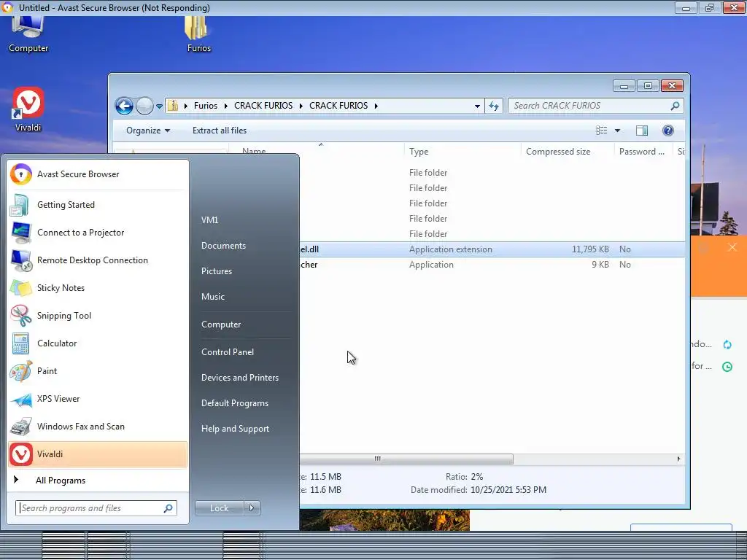This screenshot has width=747, height=560.
Task: Open recent pages dropdown beside forward button
Action: [x=159, y=106]
